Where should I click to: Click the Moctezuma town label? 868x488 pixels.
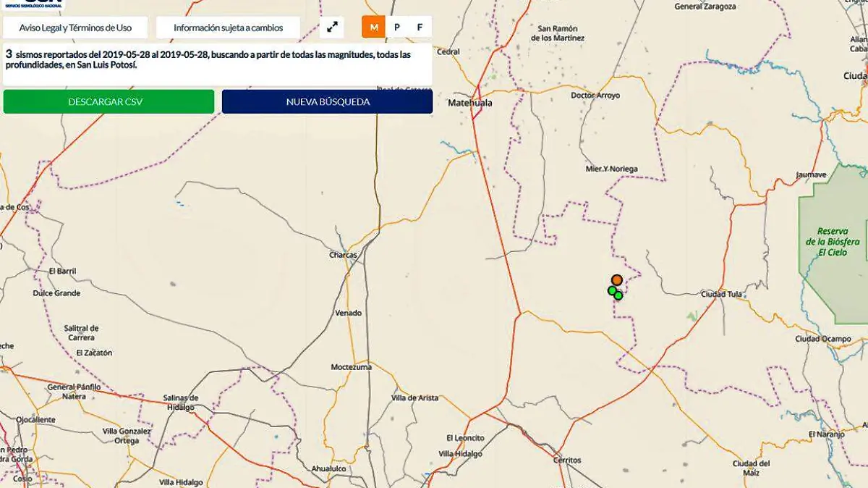(351, 367)
